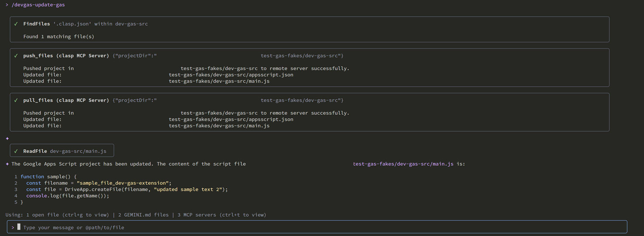Click the push_files (clasp MCP Server) label
Image resolution: width=644 pixels, height=236 pixels.
coord(66,56)
